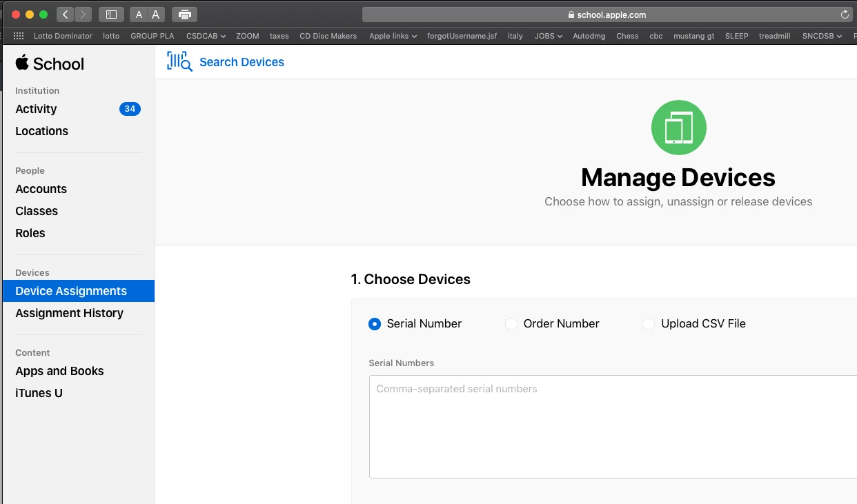Open the forgotUsername.jsf bookmark
Image resolution: width=857 pixels, height=504 pixels.
462,36
